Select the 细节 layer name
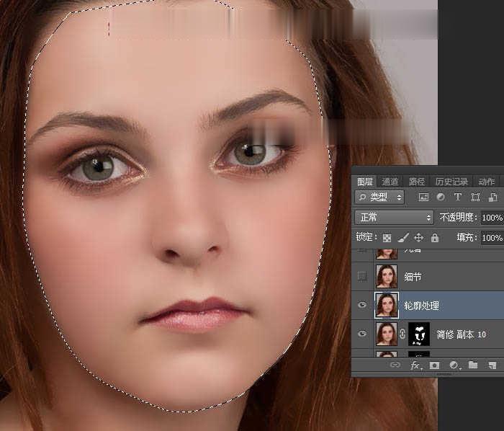This screenshot has width=504, height=431. click(413, 277)
